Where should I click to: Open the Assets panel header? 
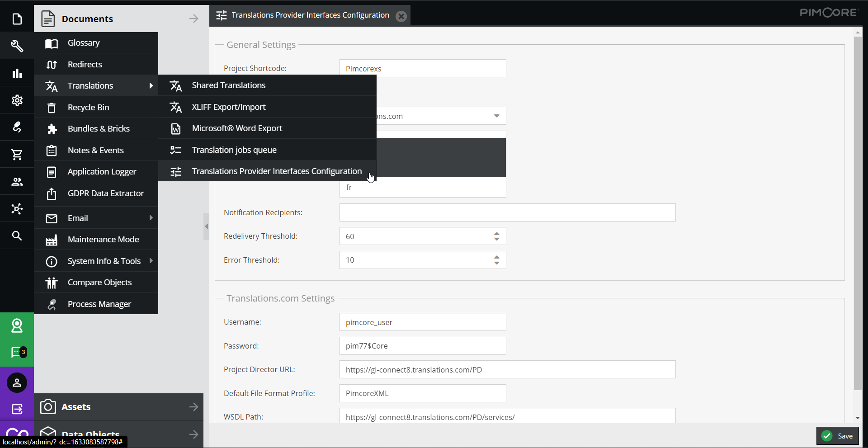118,407
